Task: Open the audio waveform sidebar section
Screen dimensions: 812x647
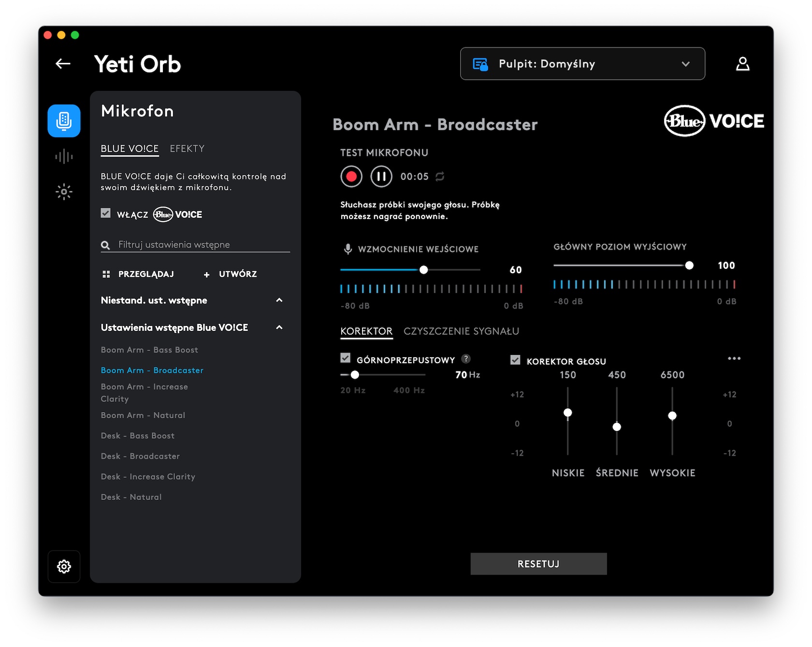Action: click(x=64, y=157)
